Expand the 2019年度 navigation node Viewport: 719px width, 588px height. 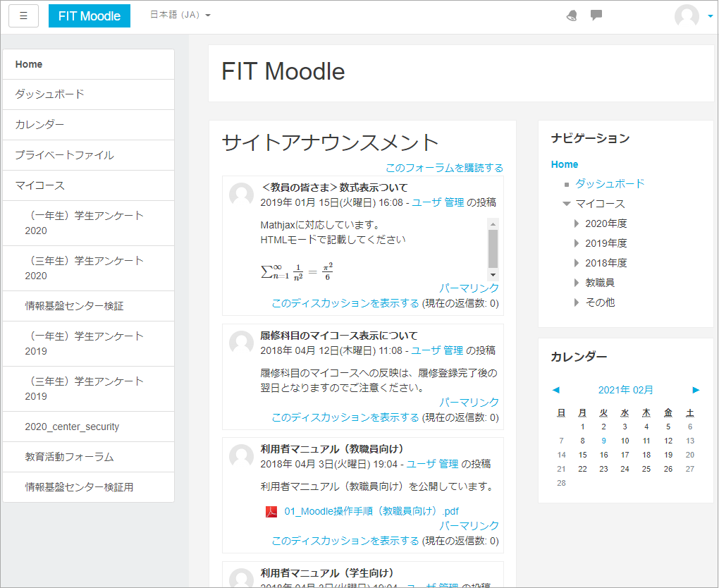(577, 243)
